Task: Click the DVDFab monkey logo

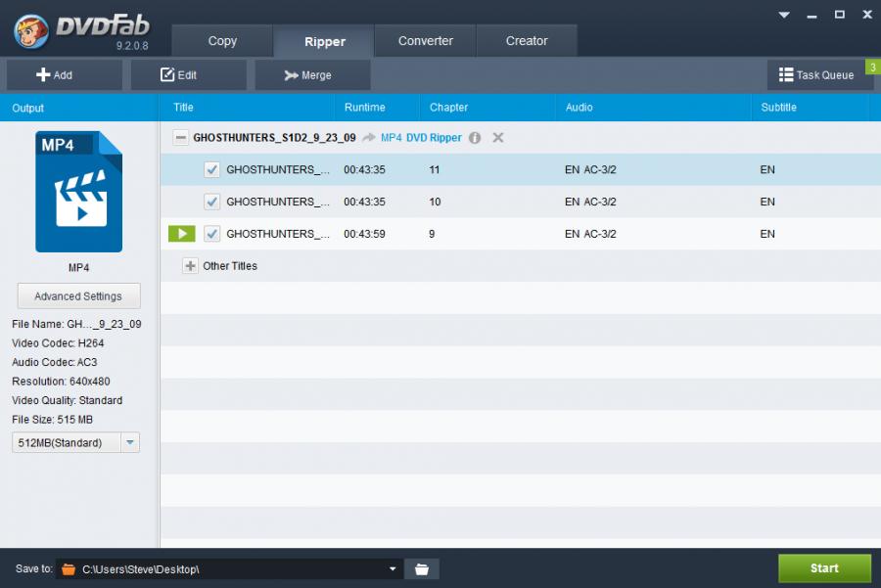Action: coord(33,30)
